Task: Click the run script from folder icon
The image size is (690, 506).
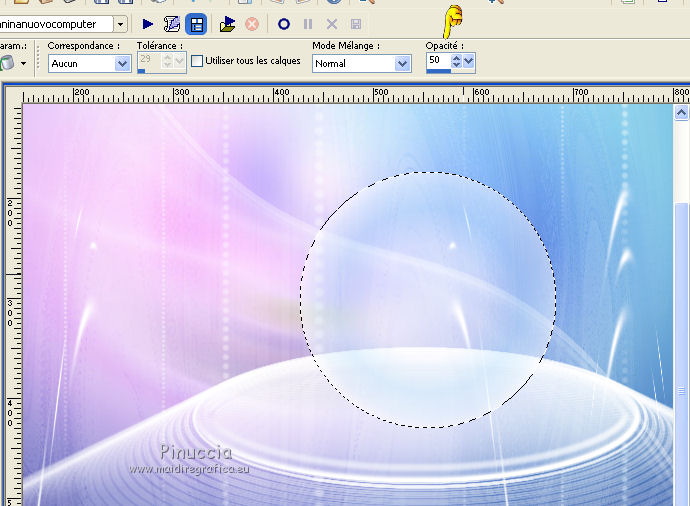Action: [228, 24]
